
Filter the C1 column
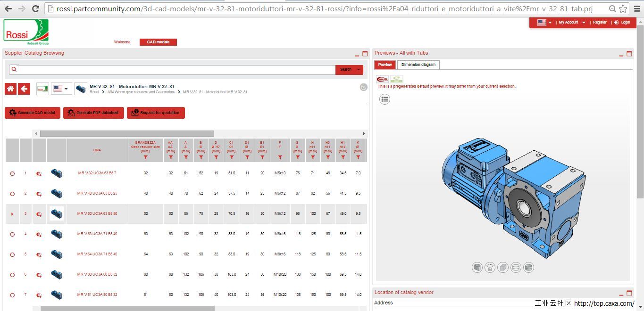(x=232, y=157)
